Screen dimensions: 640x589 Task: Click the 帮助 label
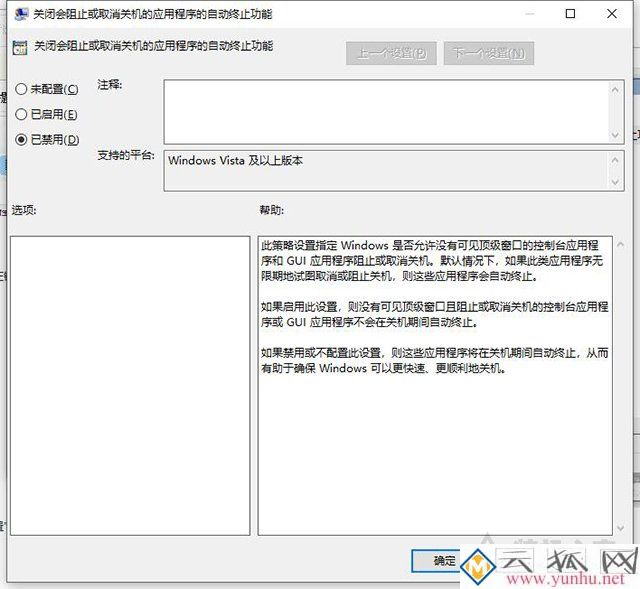tap(272, 210)
